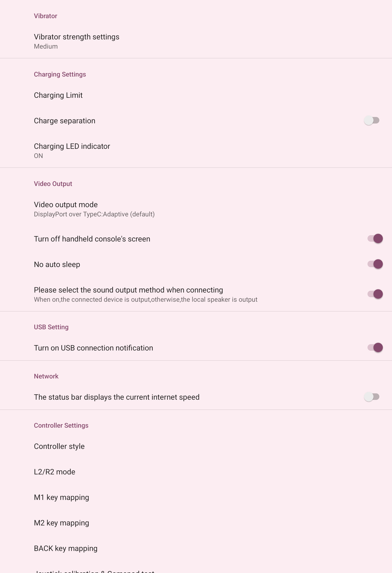Click the USB Setting section header
The width and height of the screenshot is (392, 573).
[51, 327]
